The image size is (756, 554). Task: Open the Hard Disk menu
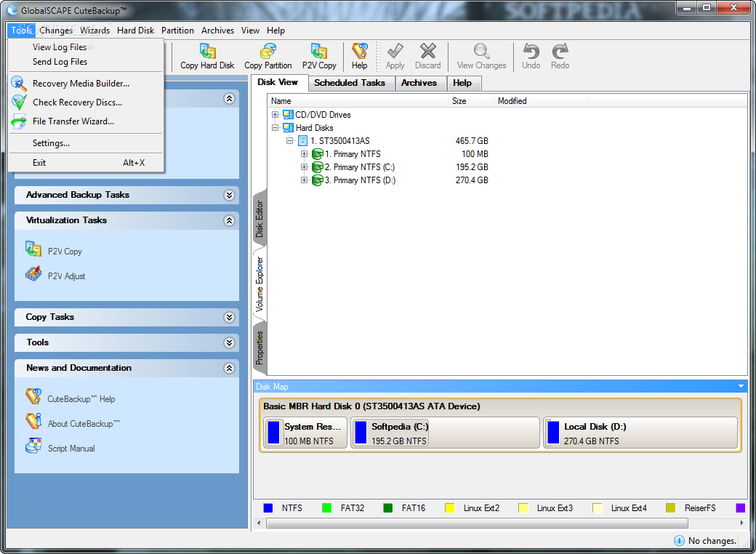tap(135, 31)
